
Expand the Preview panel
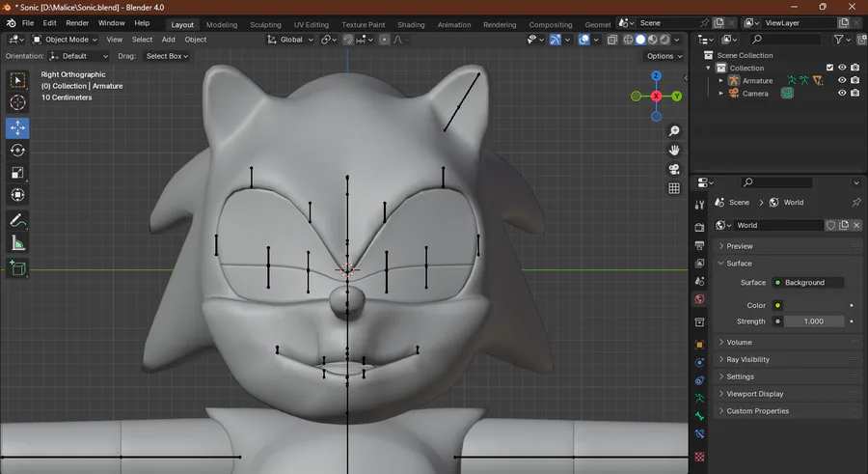tap(788, 246)
